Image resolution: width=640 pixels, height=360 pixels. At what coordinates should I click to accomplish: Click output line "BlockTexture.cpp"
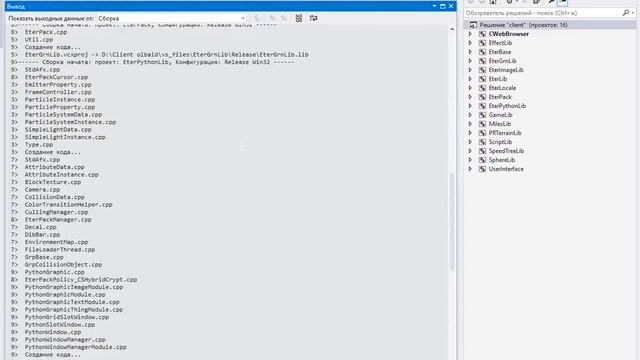tap(53, 182)
